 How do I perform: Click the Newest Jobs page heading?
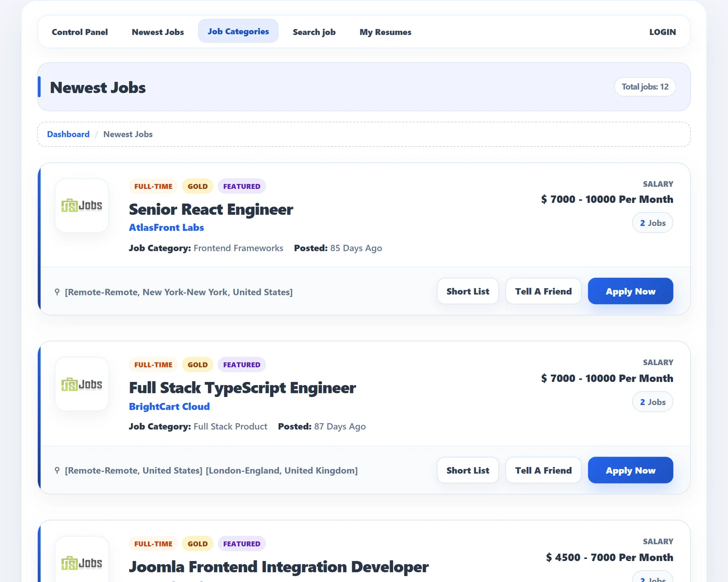tap(98, 87)
